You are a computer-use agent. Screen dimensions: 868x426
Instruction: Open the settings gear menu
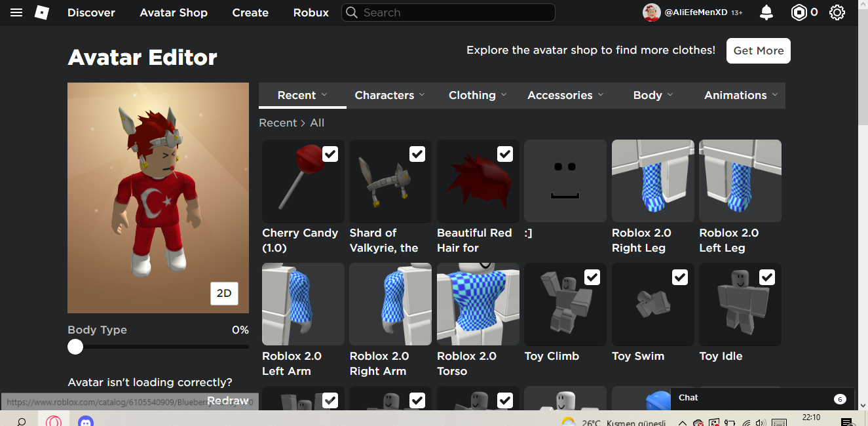pos(837,12)
